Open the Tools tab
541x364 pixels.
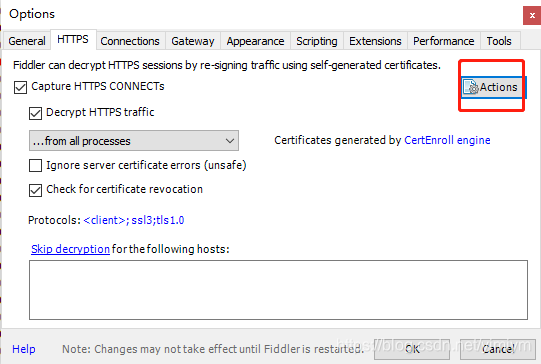pyautogui.click(x=499, y=41)
